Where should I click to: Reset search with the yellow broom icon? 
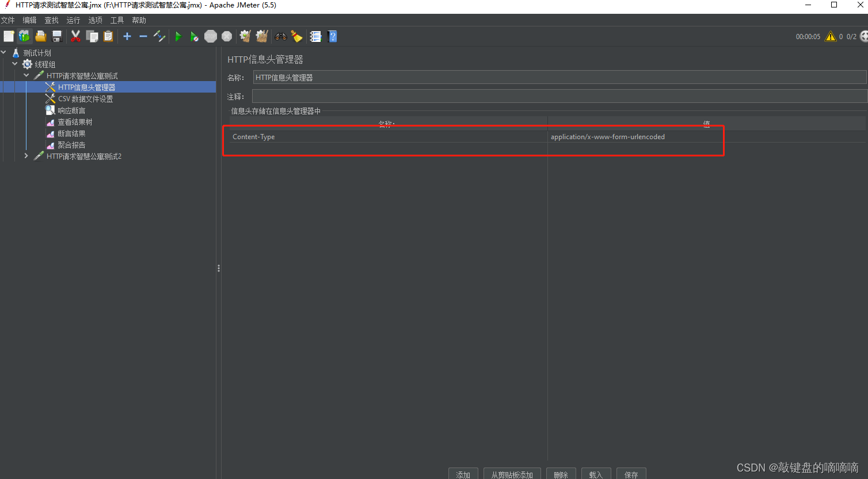297,36
